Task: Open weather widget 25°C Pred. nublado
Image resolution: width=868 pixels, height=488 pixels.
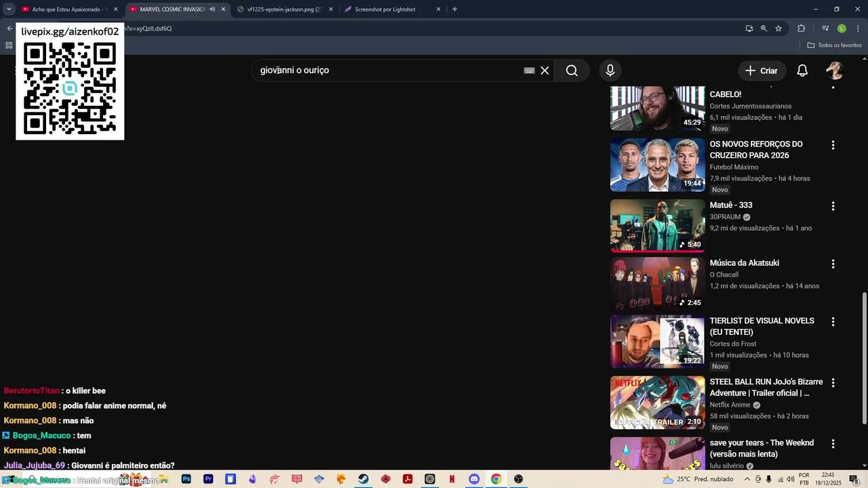Action: coord(698,479)
